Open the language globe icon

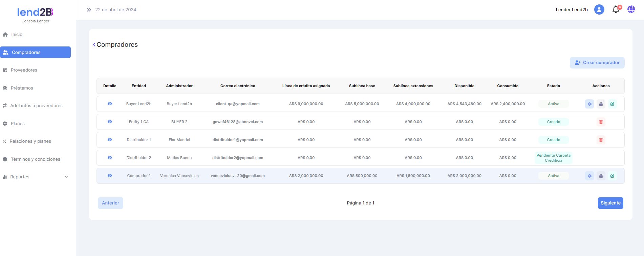point(631,9)
